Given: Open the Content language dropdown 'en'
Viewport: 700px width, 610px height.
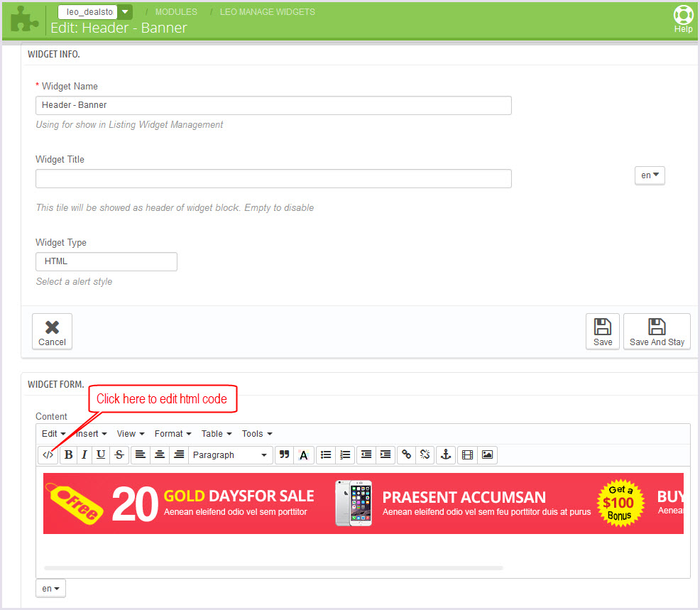Looking at the screenshot, I should click(50, 589).
